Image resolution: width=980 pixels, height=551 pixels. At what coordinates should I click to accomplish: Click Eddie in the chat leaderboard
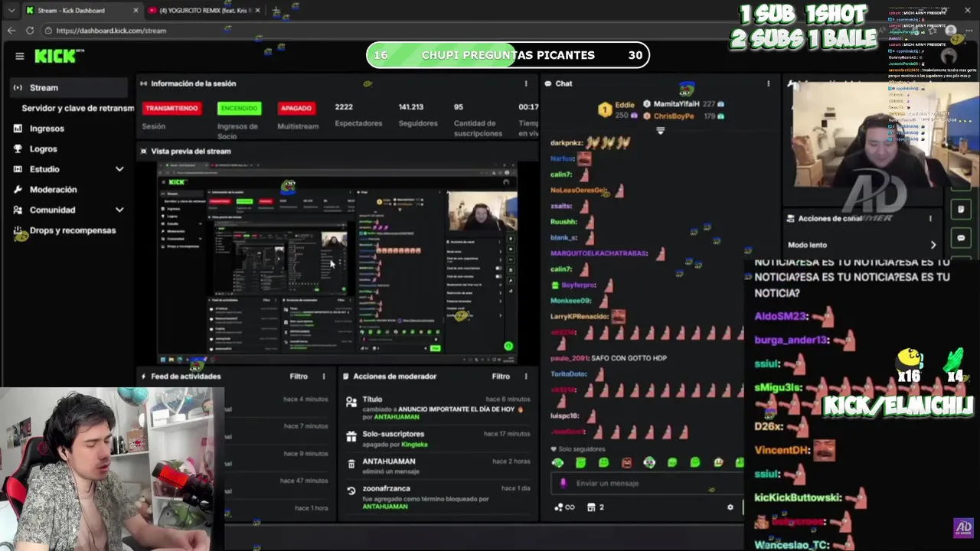(624, 104)
